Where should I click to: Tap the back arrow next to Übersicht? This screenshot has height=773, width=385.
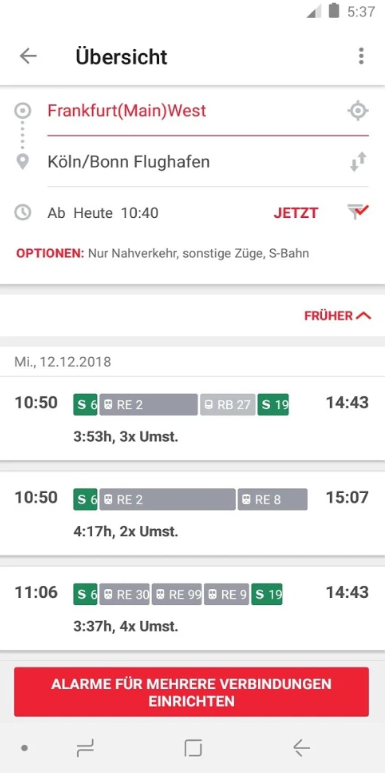click(28, 57)
